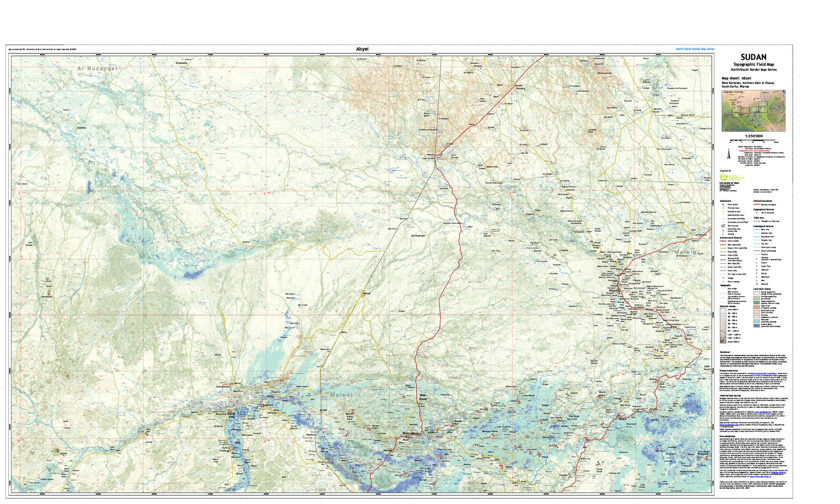840x504 pixels.
Task: Click the 'Mareig' tribal area label
Action: [x=685, y=252]
